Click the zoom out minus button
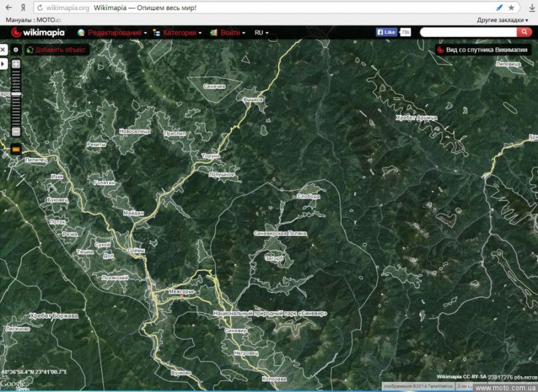The height and width of the screenshot is (392, 538). [16, 132]
